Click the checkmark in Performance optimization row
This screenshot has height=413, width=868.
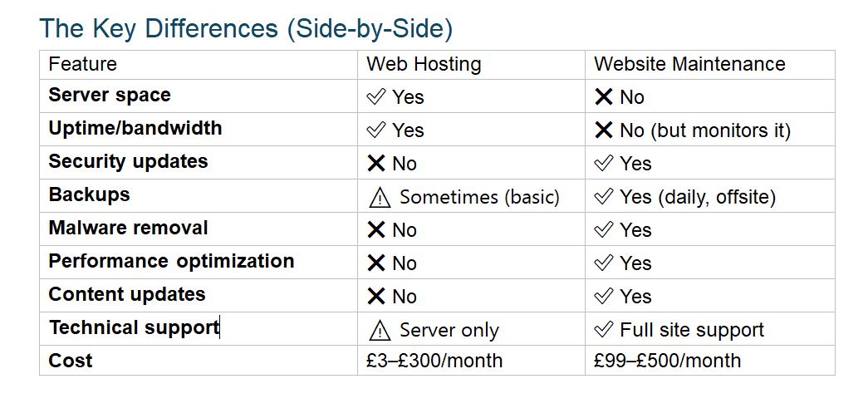[604, 263]
